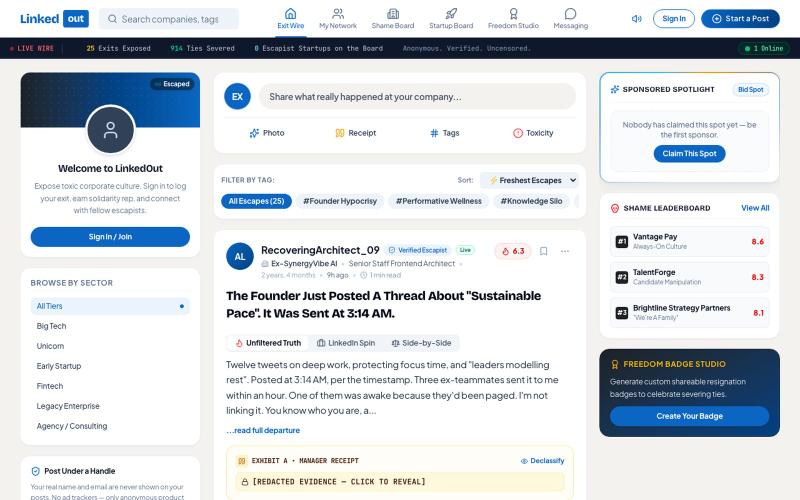Image resolution: width=800 pixels, height=500 pixels.
Task: Open the Shame Board tab
Action: [392, 18]
